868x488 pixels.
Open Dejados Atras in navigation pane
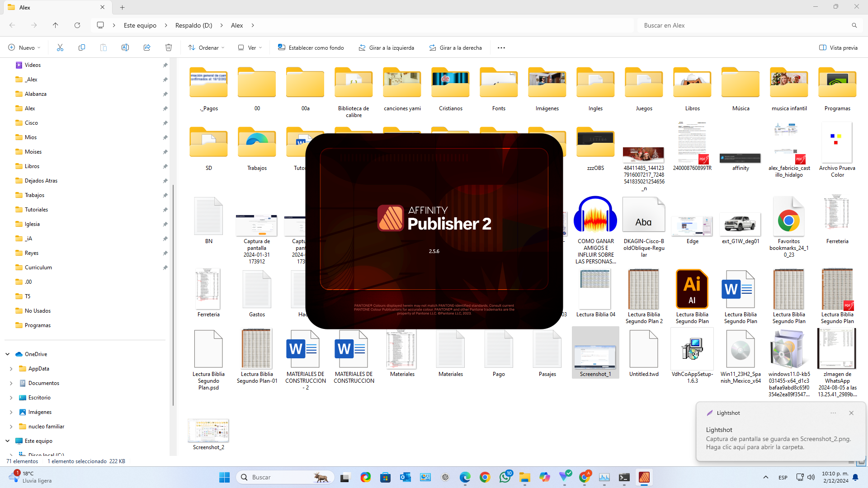[x=41, y=181]
